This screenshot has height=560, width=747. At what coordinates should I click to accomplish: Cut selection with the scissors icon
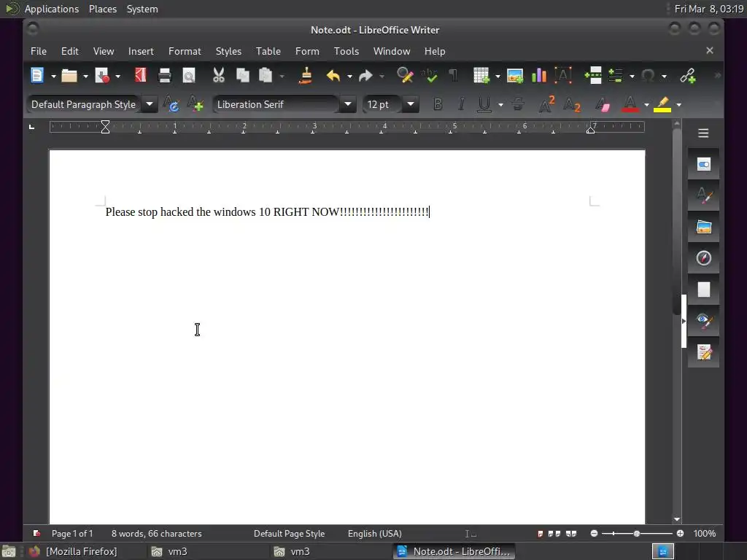click(x=219, y=75)
